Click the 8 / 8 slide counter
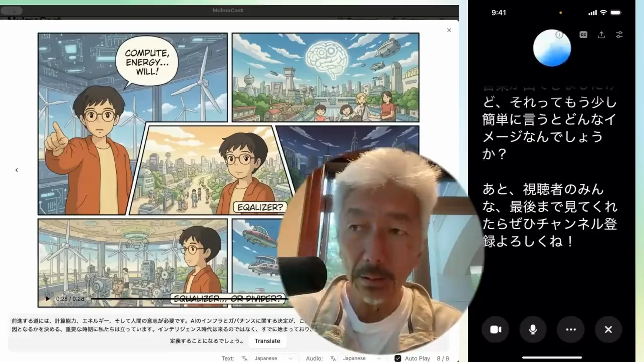The image size is (644, 362). (443, 358)
